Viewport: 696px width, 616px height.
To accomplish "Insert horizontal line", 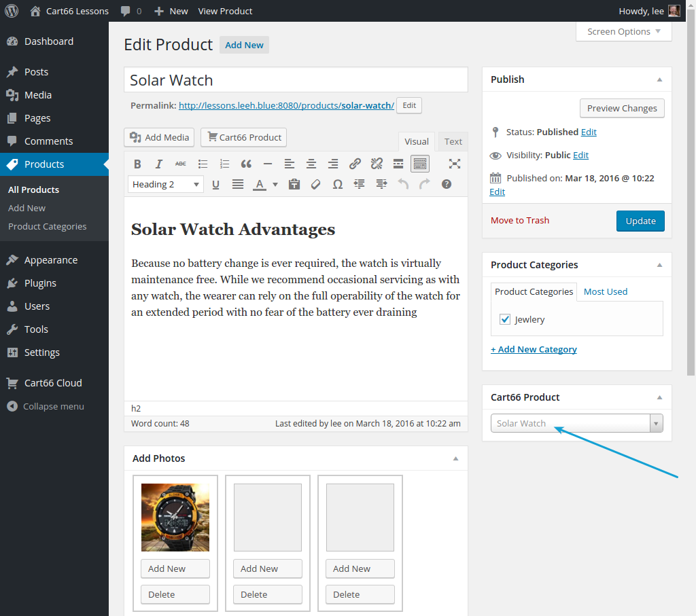I will click(x=267, y=164).
